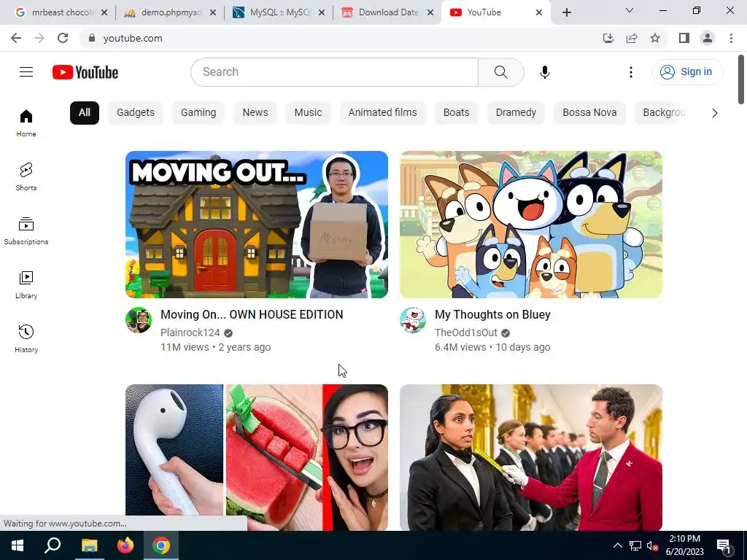This screenshot has height=560, width=747.
Task: Open the YouTube hamburger guide menu
Action: coord(26,72)
